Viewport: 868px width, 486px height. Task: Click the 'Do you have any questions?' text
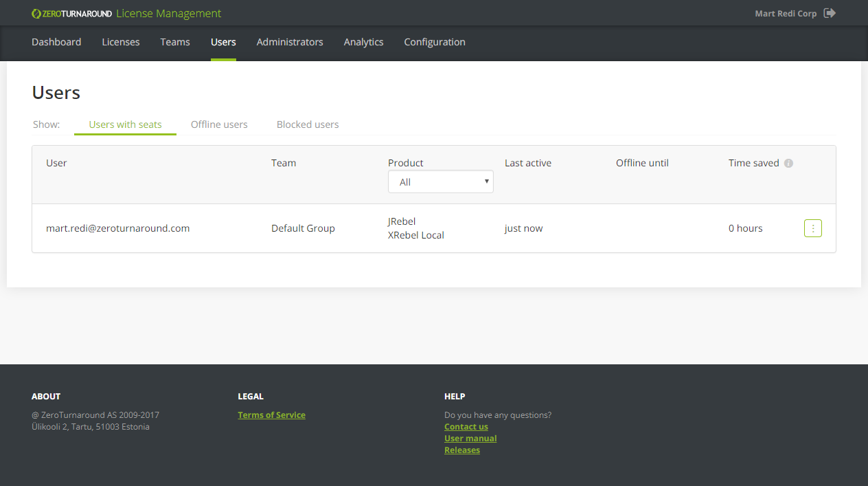498,415
